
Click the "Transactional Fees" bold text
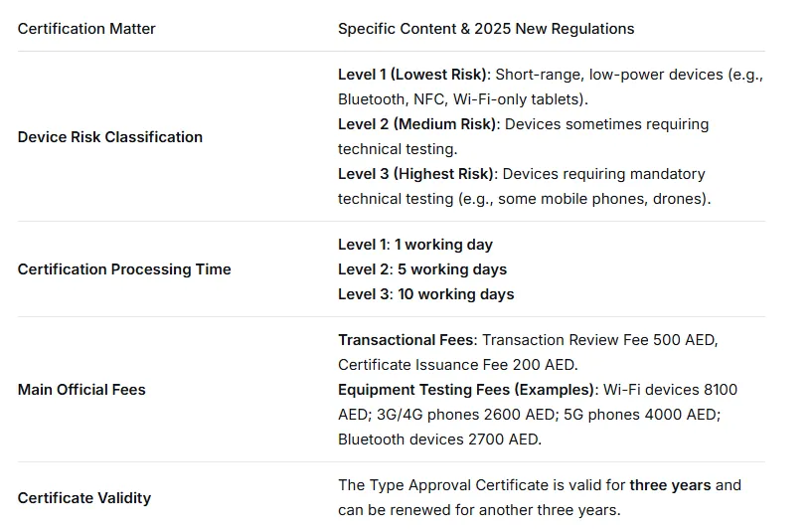[x=406, y=340]
